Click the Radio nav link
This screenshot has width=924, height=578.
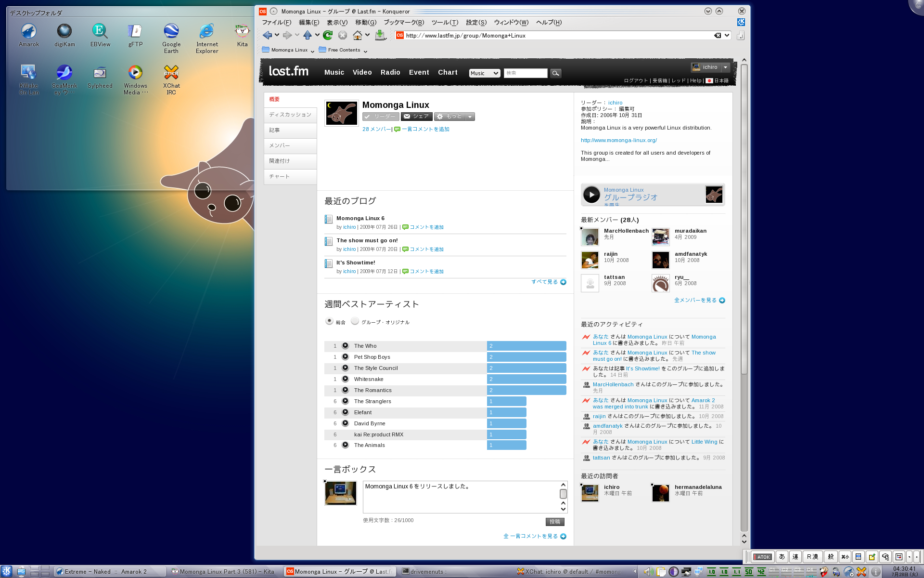pos(390,72)
